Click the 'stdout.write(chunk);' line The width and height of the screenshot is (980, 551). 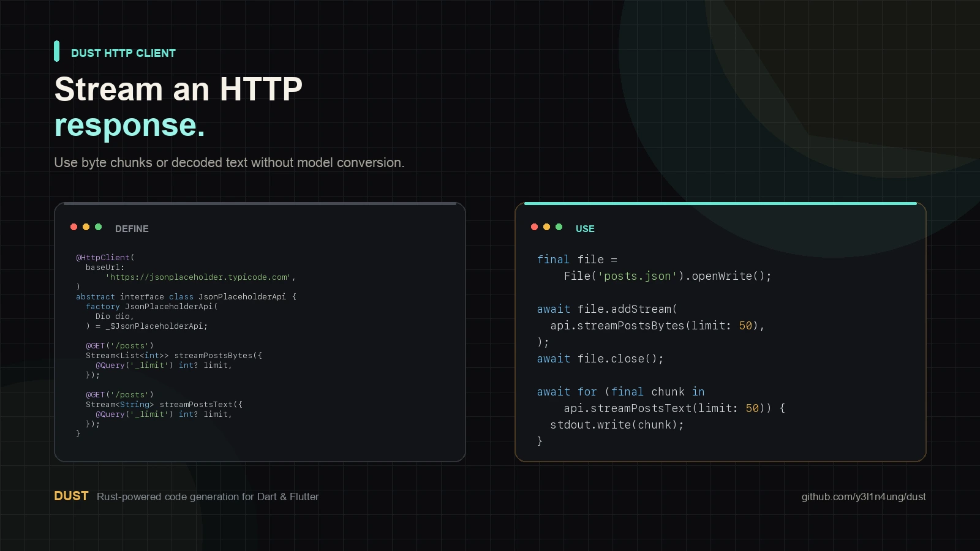(617, 425)
